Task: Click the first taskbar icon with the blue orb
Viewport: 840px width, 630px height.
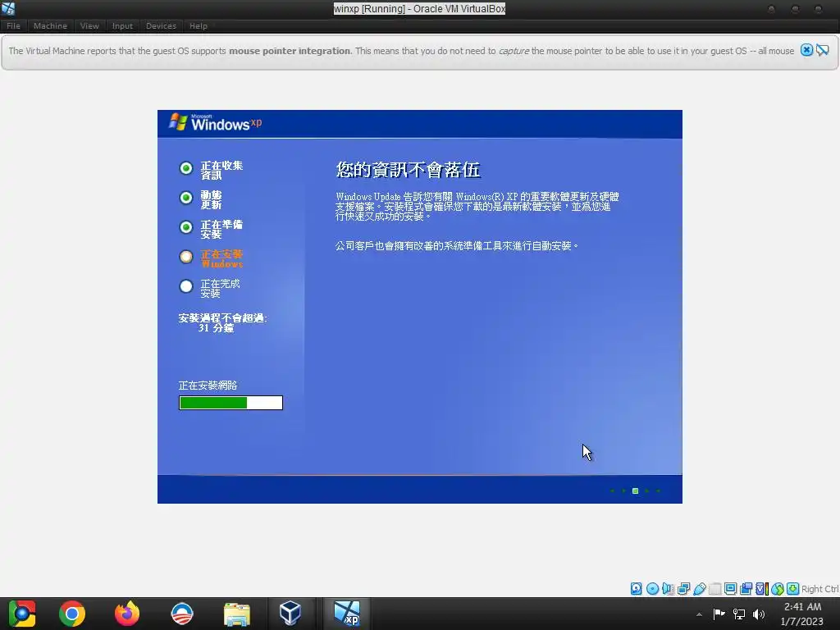Action: tap(22, 614)
